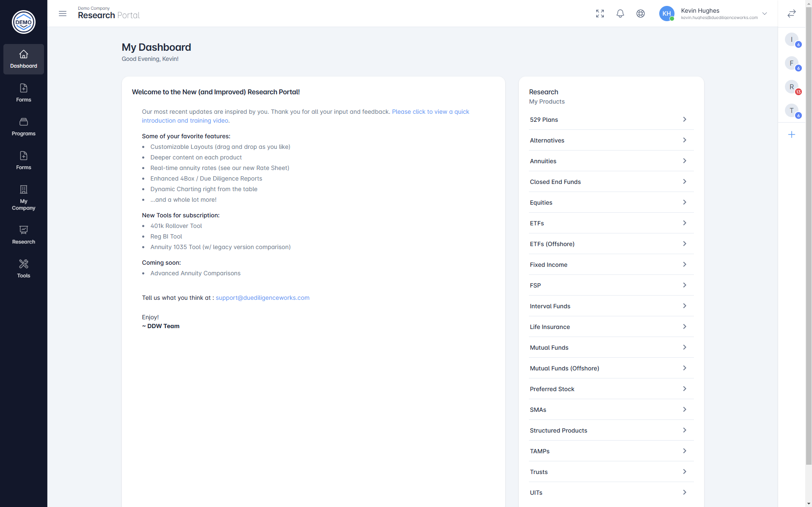812x507 pixels.
Task: Open the F shortcut with badge
Action: (792, 63)
